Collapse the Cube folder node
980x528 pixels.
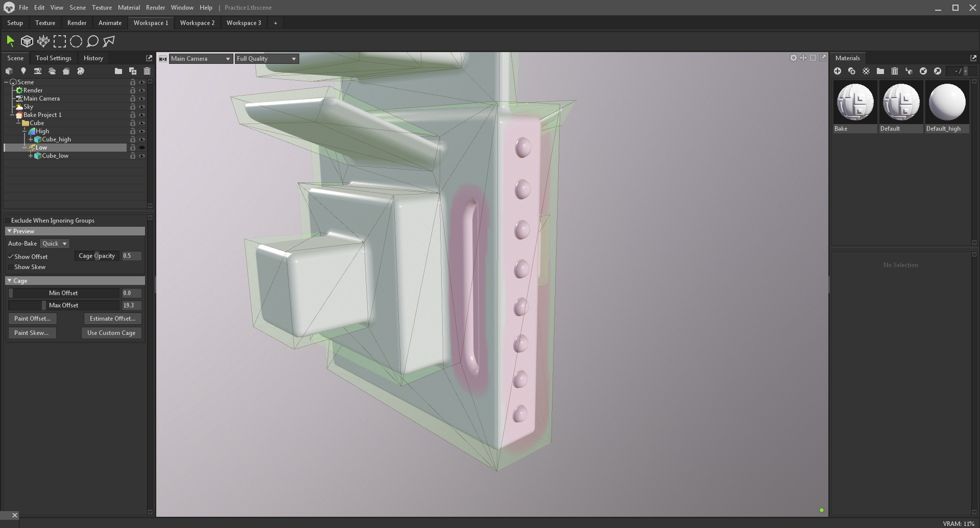click(x=18, y=123)
